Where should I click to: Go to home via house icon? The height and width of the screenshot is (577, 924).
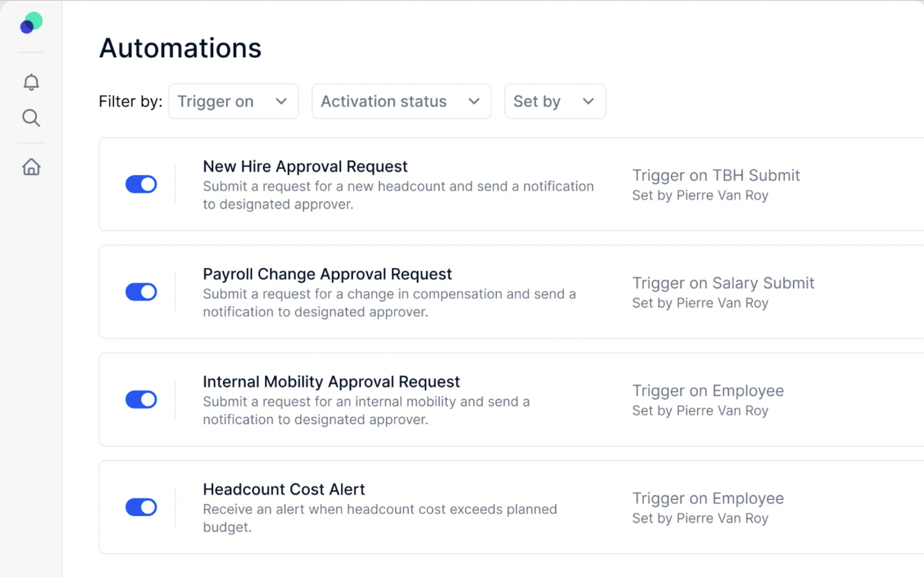[31, 167]
